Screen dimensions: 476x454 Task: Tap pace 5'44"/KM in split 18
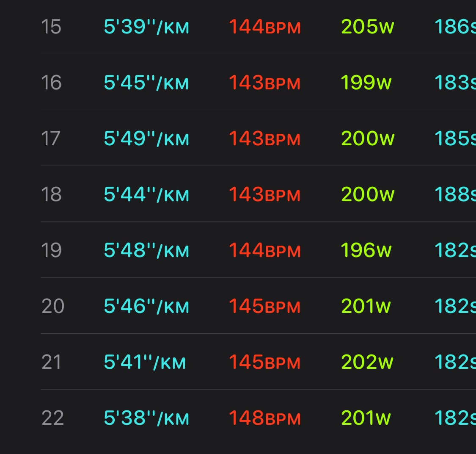[x=146, y=194]
